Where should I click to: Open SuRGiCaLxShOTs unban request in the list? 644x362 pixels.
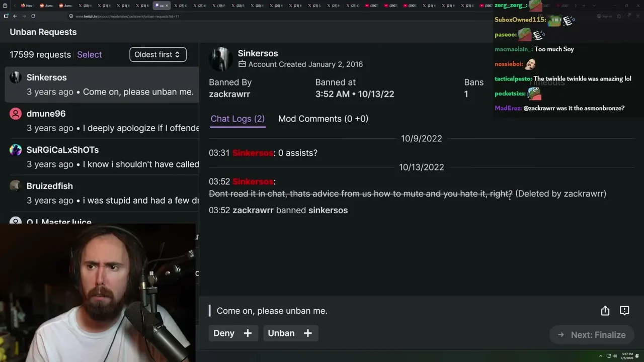[x=102, y=157]
